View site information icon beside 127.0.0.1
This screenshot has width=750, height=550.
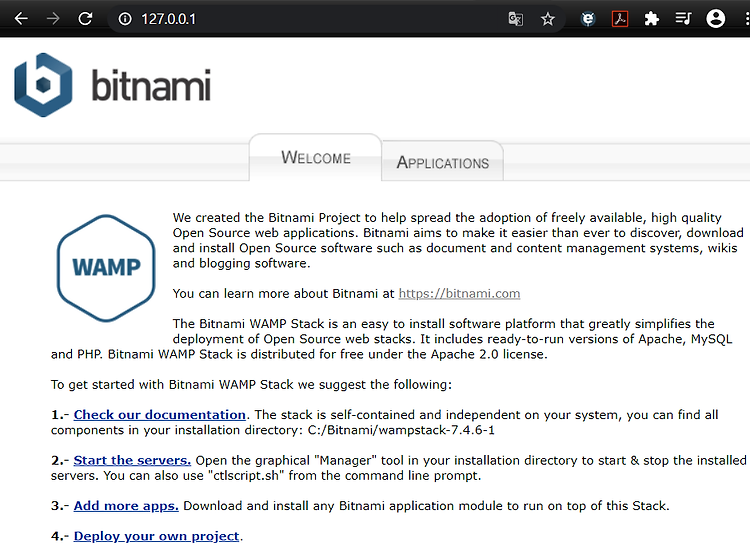[x=125, y=19]
